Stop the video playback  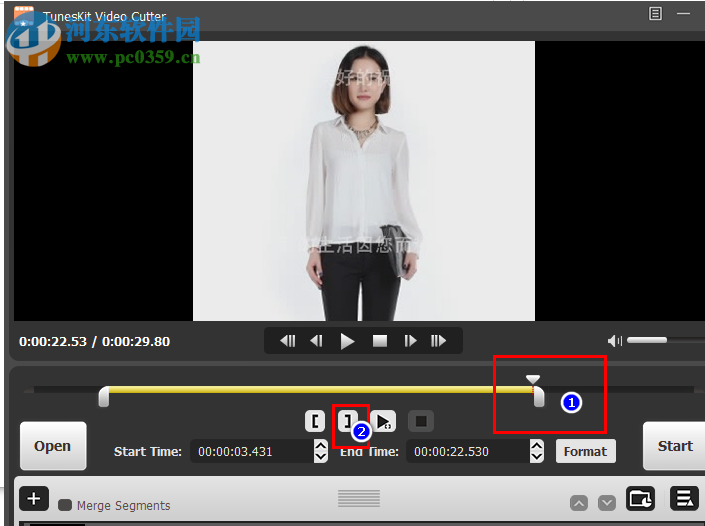380,341
